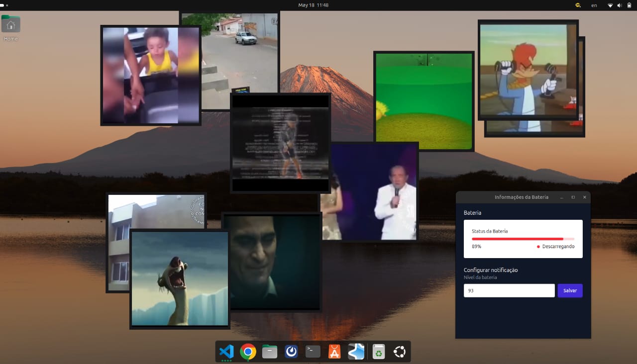Select the toddler in yellow shirt thumbnail
637x364 pixels.
(x=150, y=75)
